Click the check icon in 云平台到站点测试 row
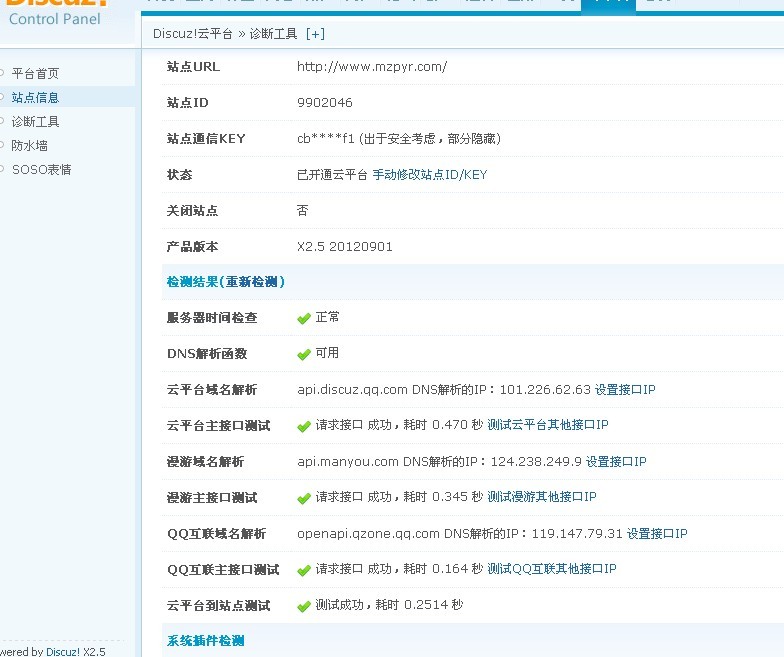784x657 pixels. click(304, 606)
